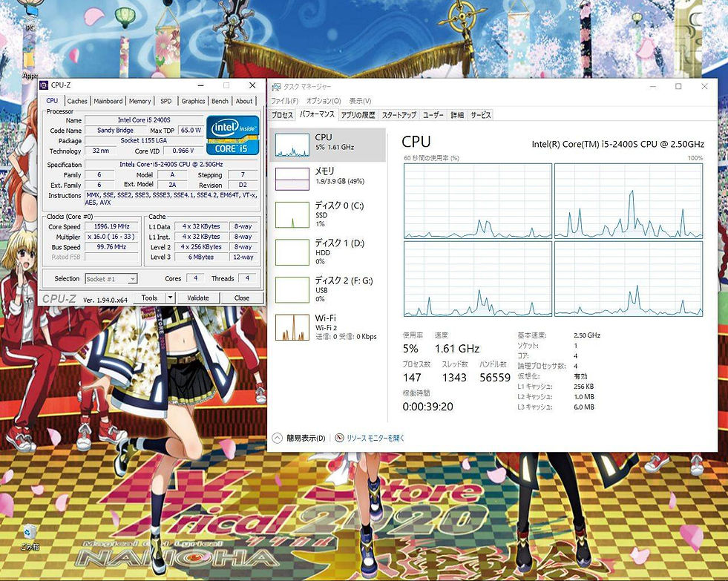728x581 pixels.
Task: Open the 表示(V) menu in Task Manager
Action: (360, 101)
